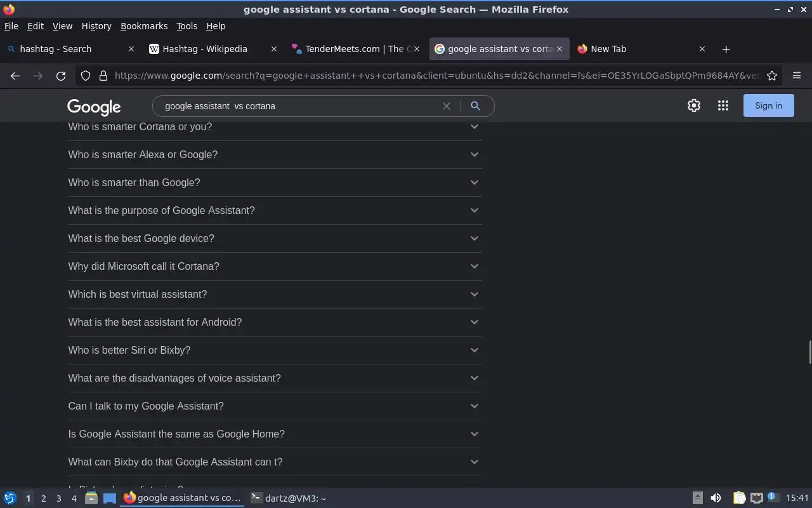Open the volume speaker icon in tray
The width and height of the screenshot is (812, 508).
[716, 498]
